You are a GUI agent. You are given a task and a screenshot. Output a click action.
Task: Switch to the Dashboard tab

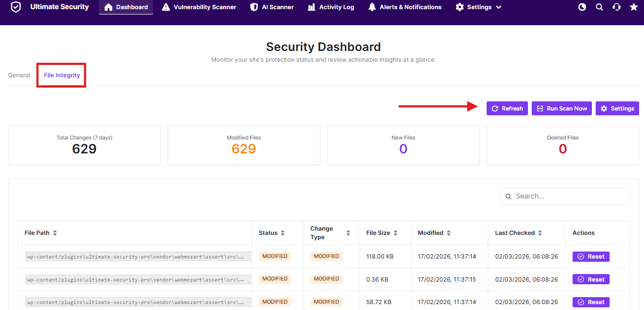pyautogui.click(x=126, y=7)
